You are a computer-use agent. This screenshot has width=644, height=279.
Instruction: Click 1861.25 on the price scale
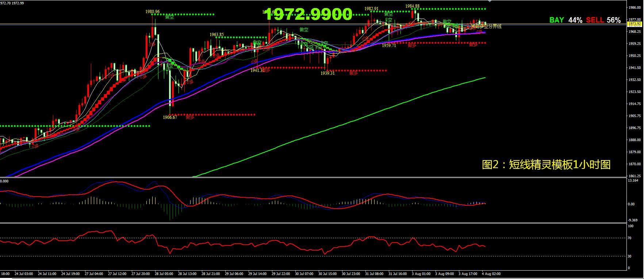coord(635,176)
